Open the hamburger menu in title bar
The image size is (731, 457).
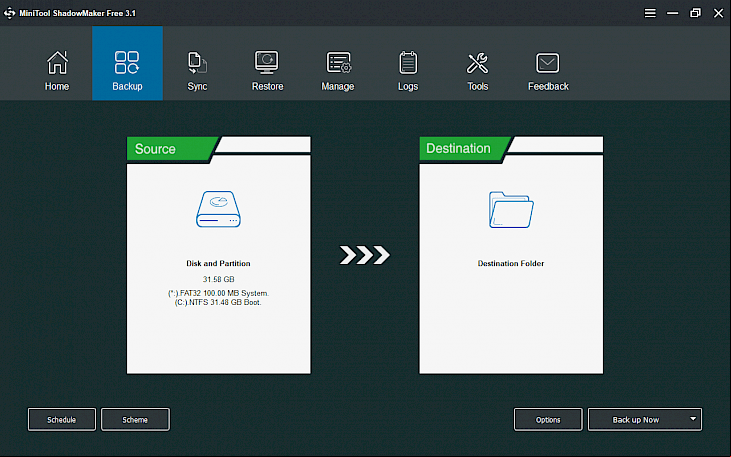click(x=650, y=13)
